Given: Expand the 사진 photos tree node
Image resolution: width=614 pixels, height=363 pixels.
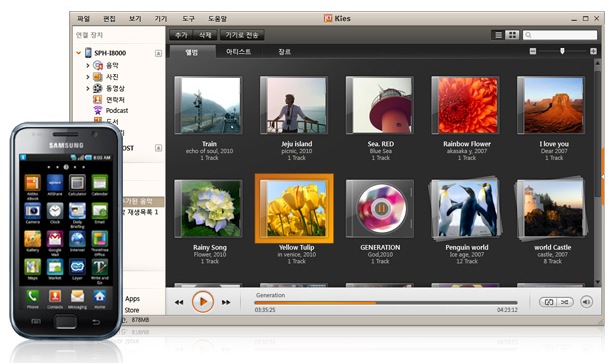Looking at the screenshot, I should click(88, 77).
